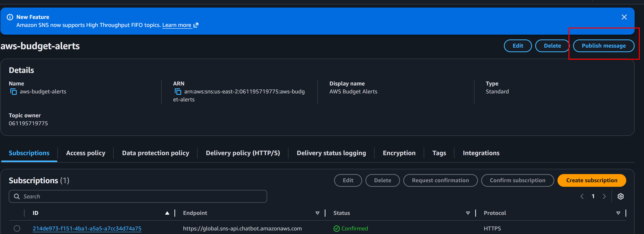The height and width of the screenshot is (234, 644).
Task: Sort by Endpoint column arrow
Action: click(x=317, y=213)
